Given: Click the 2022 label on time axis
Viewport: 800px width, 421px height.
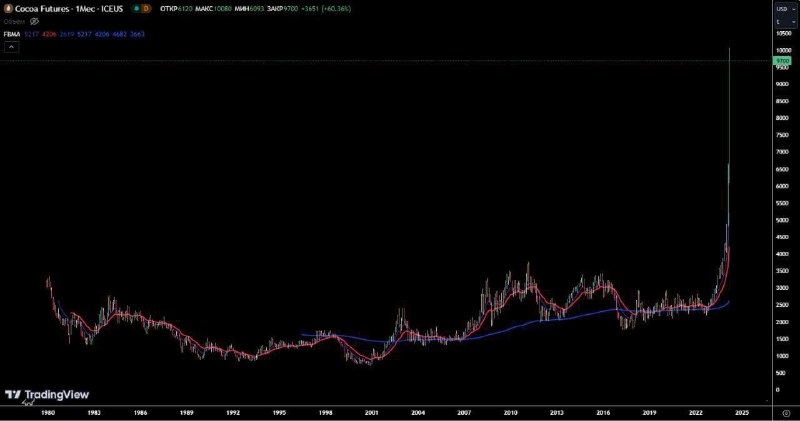Looking at the screenshot, I should pyautogui.click(x=695, y=412).
